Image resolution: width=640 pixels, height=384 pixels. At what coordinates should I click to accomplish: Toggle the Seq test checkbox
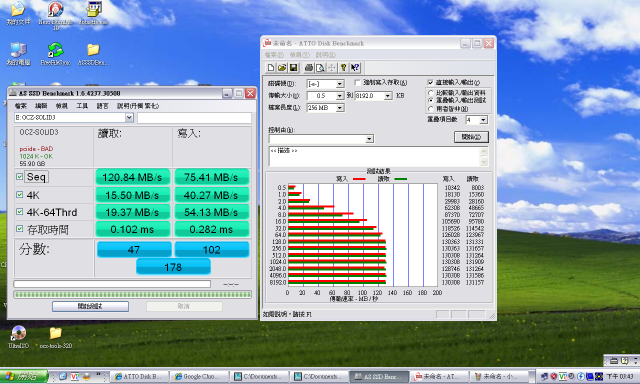tap(19, 176)
